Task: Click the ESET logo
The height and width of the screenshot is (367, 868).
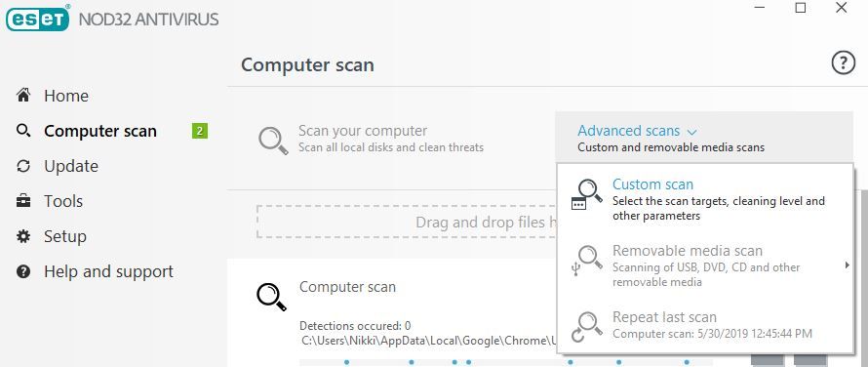Action: pos(37,19)
